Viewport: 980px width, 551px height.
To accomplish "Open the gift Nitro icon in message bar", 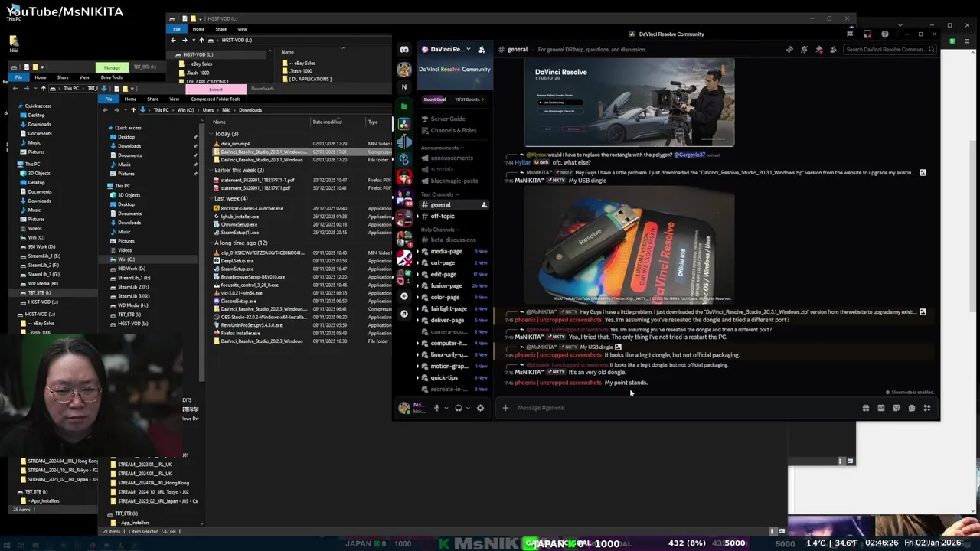I will tap(866, 408).
